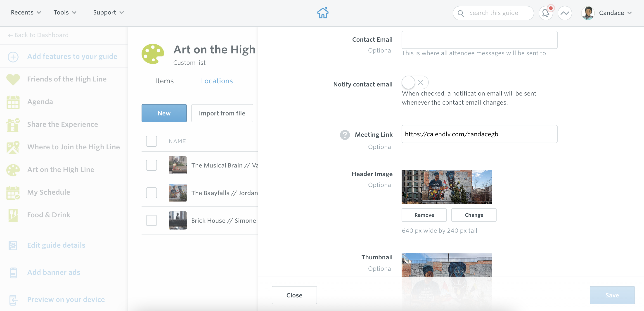
Task: Click the Header Image mural preview
Action: [x=447, y=187]
